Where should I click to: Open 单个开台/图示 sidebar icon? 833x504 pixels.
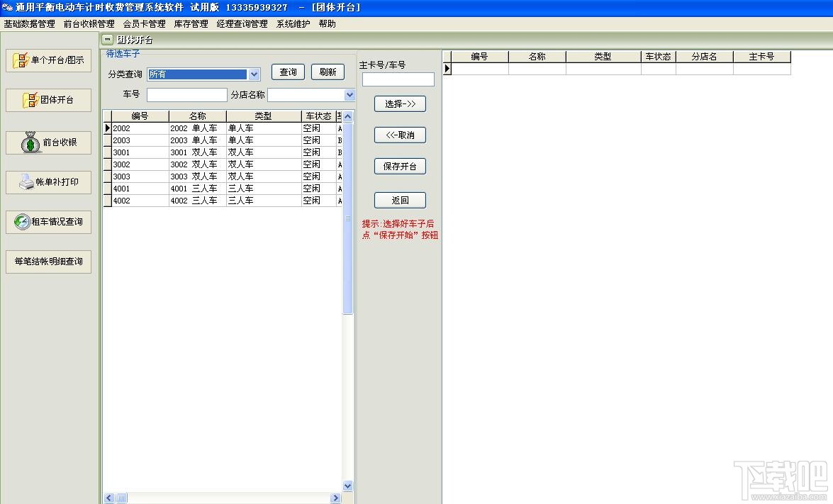(x=21, y=60)
